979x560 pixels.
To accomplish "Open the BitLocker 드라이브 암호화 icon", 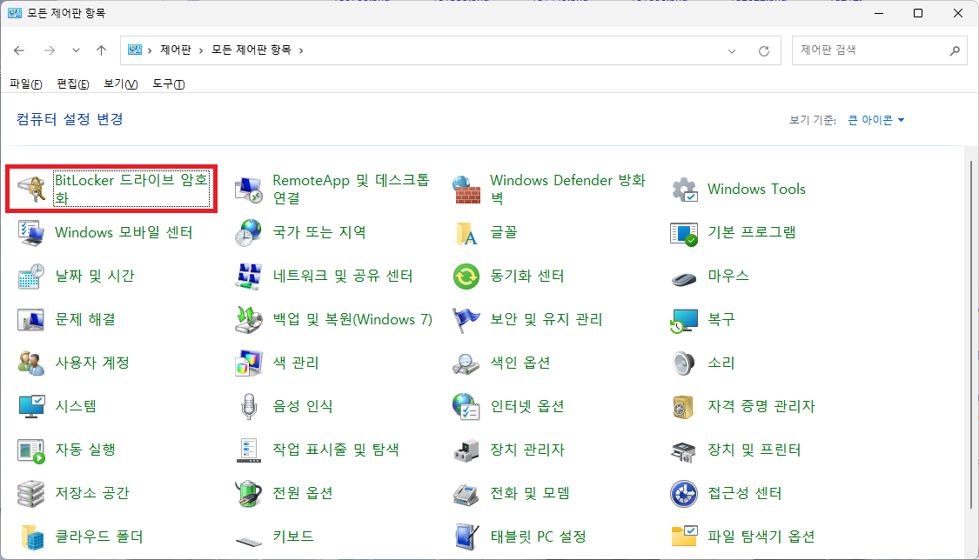I will click(31, 189).
